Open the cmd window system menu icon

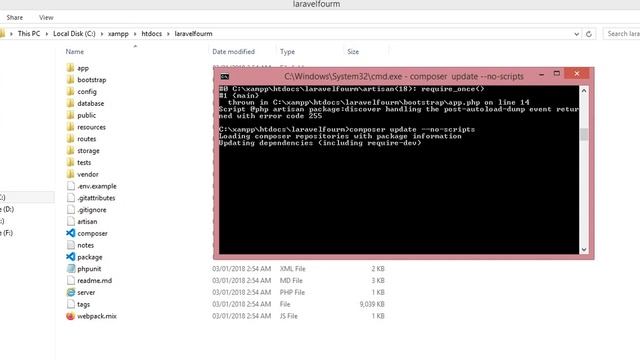tap(224, 76)
